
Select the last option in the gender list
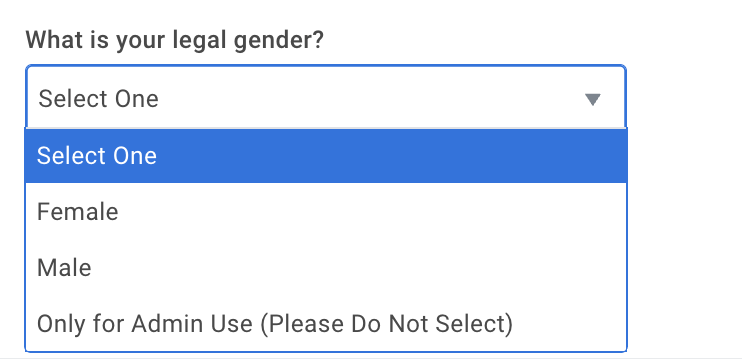pos(326,324)
